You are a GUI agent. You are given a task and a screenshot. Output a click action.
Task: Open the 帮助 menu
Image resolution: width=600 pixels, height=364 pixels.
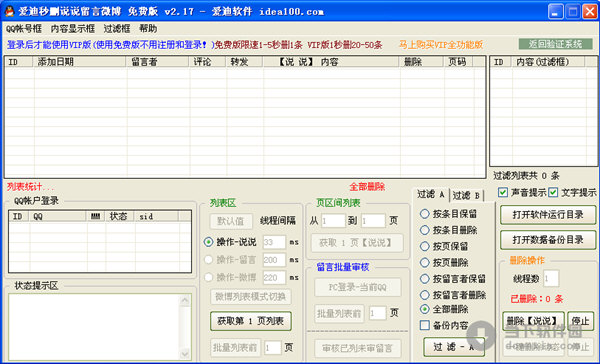[x=148, y=28]
